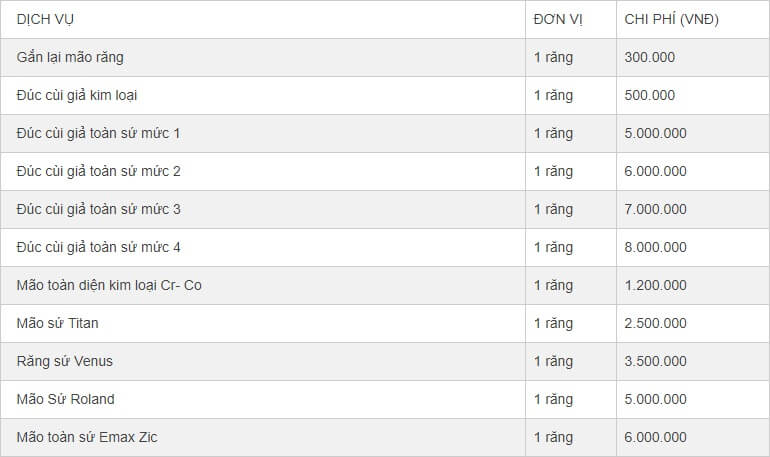The height and width of the screenshot is (457, 770).
Task: Choose the Mão Sứ Roland row
Action: (x=385, y=400)
